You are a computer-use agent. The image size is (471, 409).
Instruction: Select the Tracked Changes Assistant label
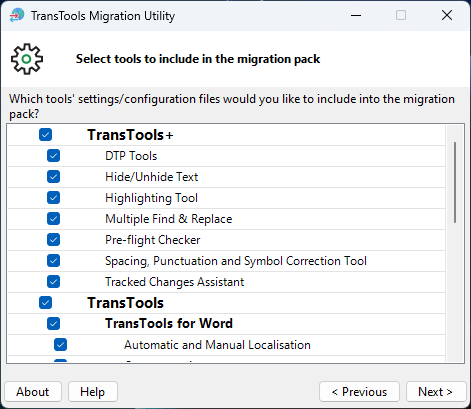(175, 282)
